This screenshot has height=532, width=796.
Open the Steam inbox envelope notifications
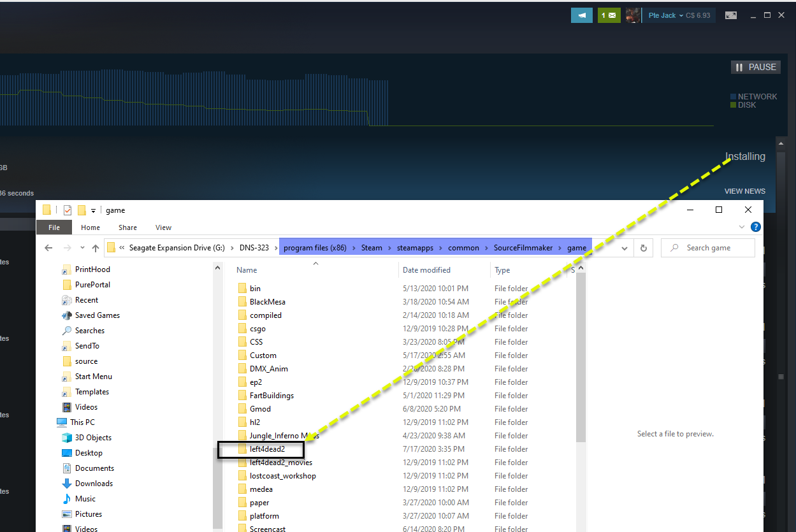609,15
